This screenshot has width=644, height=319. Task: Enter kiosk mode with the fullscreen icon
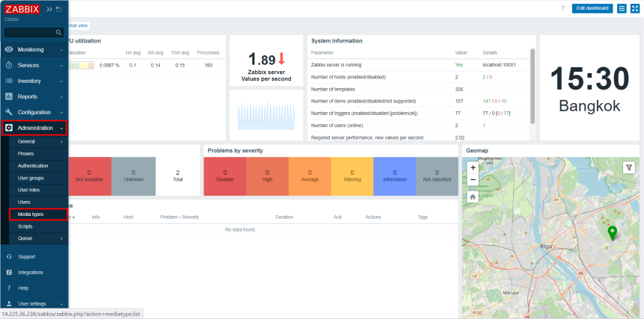point(635,8)
